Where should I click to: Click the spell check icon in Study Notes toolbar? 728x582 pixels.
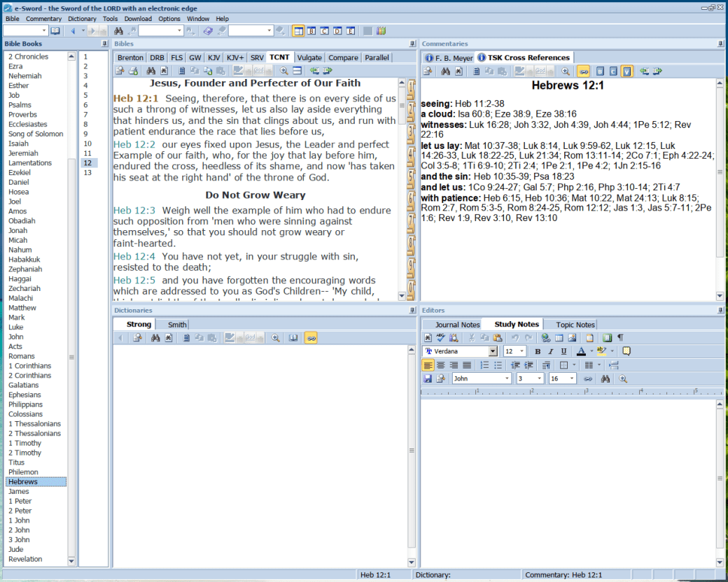(x=440, y=337)
